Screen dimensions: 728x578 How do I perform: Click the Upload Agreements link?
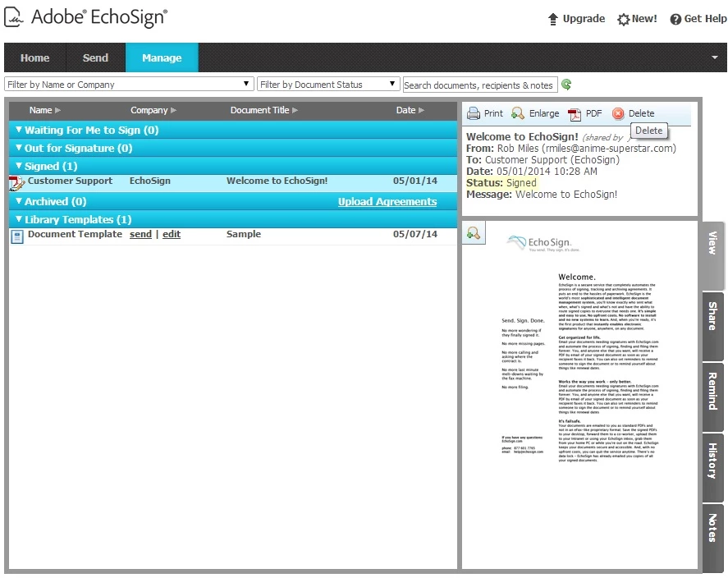click(x=387, y=201)
